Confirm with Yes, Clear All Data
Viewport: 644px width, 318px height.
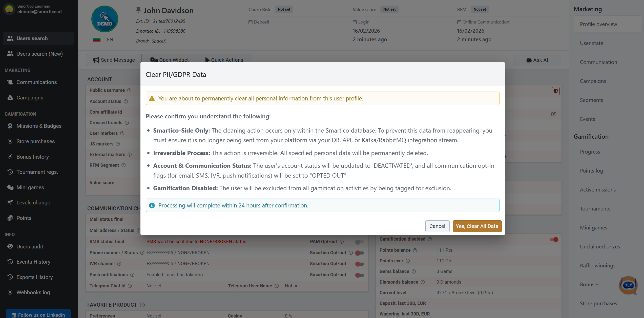[477, 226]
